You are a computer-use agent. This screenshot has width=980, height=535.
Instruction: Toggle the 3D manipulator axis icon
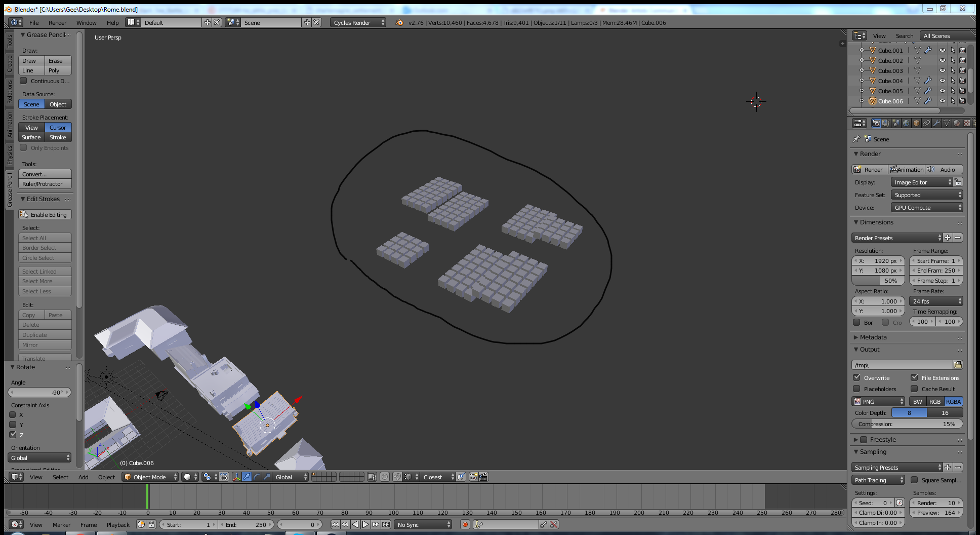pos(236,477)
